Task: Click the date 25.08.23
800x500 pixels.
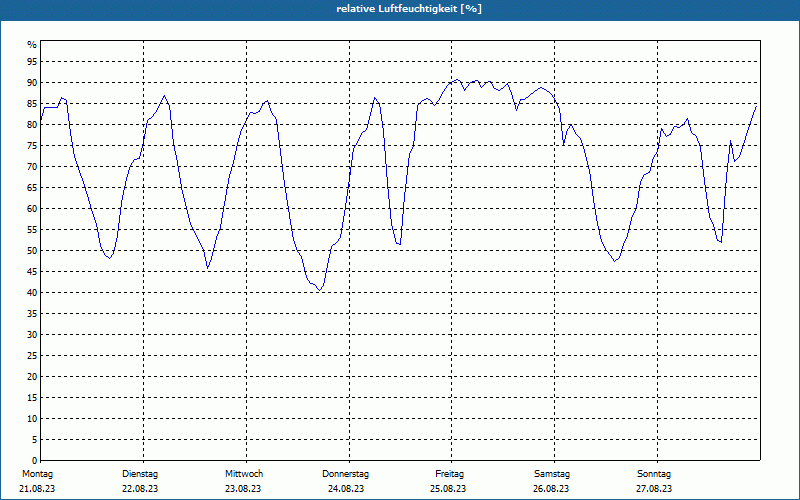Action: pos(448,489)
